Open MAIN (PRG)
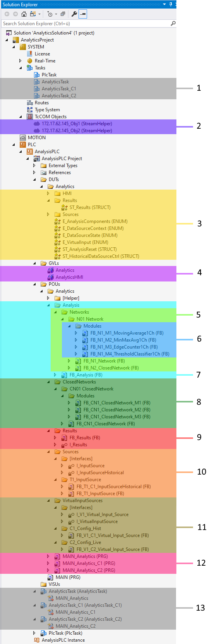 coord(68,577)
